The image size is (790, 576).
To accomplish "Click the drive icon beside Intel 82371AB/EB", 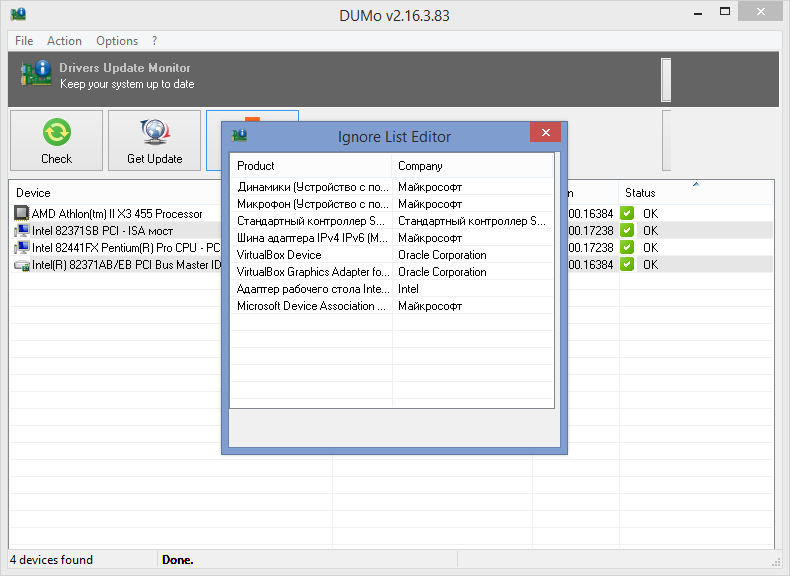I will (22, 265).
